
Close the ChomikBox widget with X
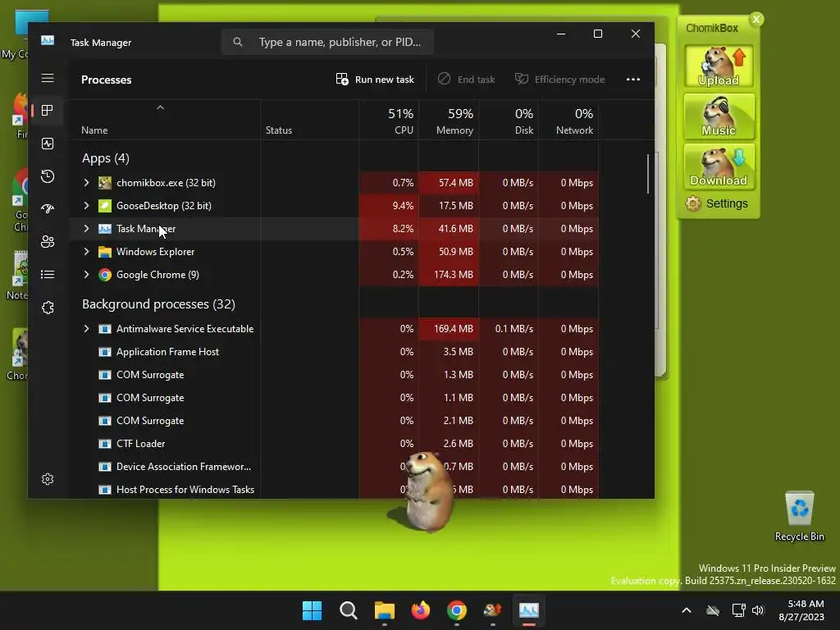click(x=756, y=20)
